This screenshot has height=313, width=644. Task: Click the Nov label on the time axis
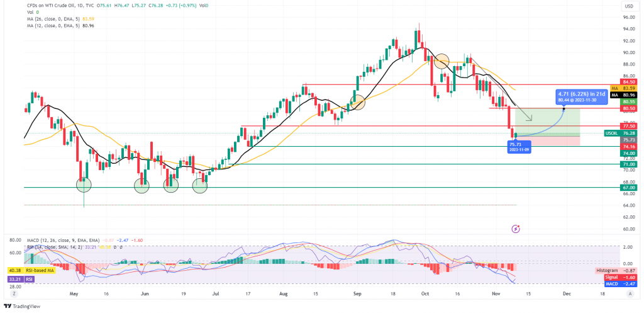pyautogui.click(x=496, y=294)
